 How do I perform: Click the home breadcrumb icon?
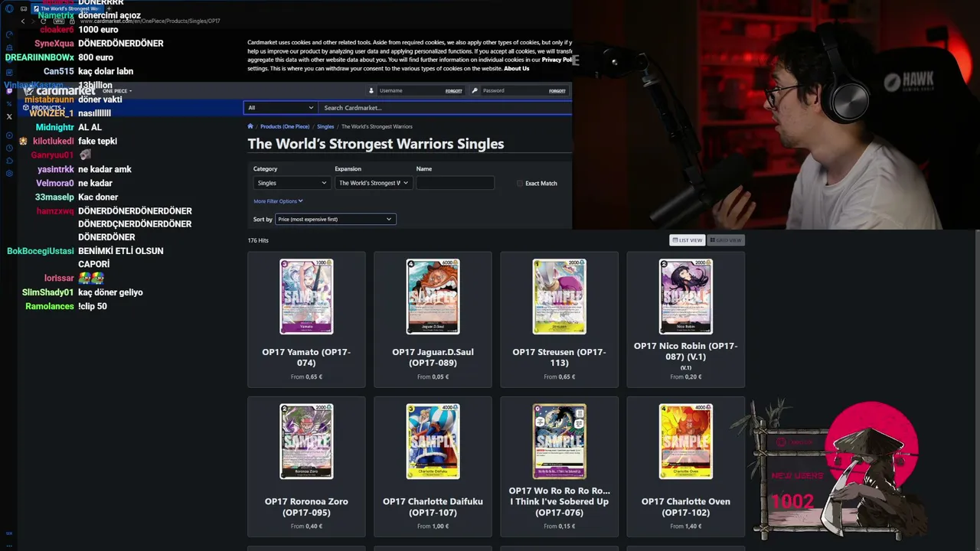click(x=250, y=126)
